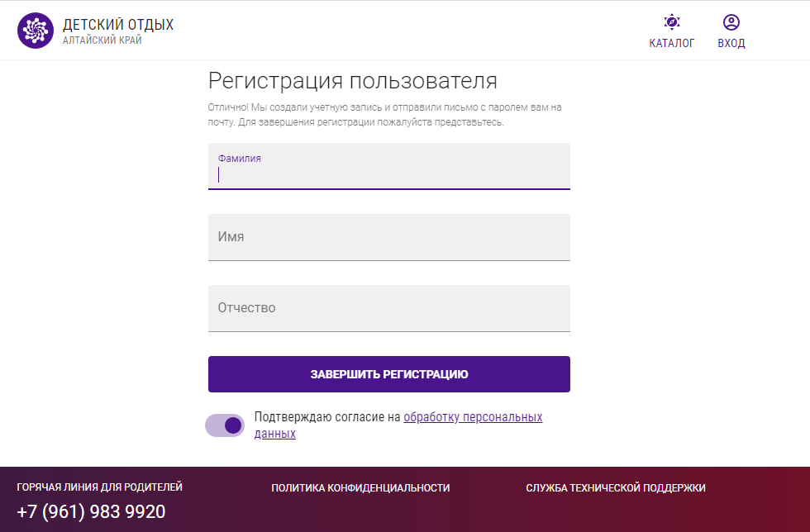Click the Вход user profile icon
Image resolution: width=810 pixels, height=532 pixels.
[x=731, y=22]
